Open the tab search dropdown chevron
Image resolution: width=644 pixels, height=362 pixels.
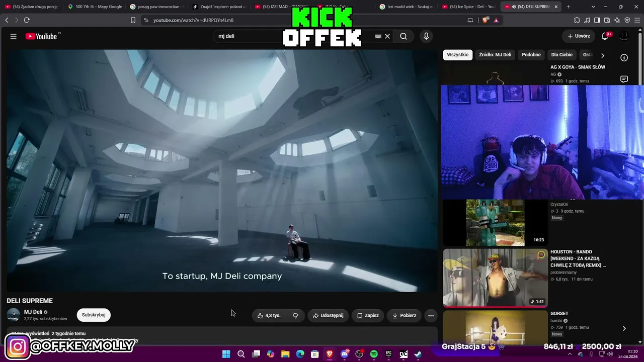pos(593,7)
